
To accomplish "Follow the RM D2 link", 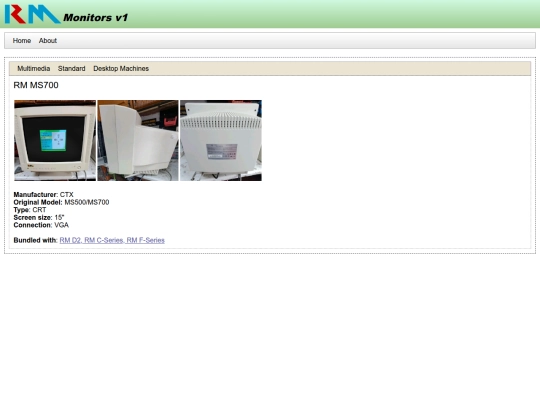I will (71, 240).
